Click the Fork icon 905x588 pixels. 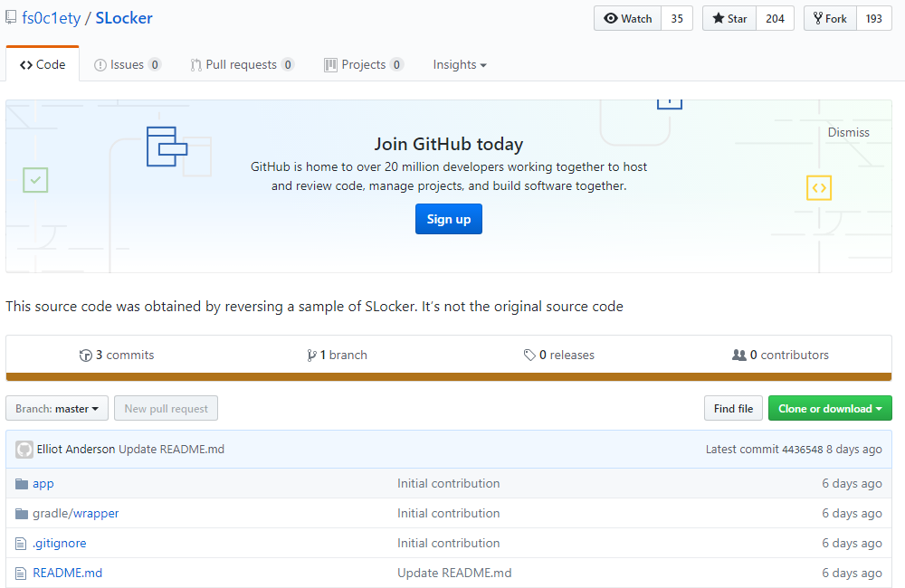[818, 18]
